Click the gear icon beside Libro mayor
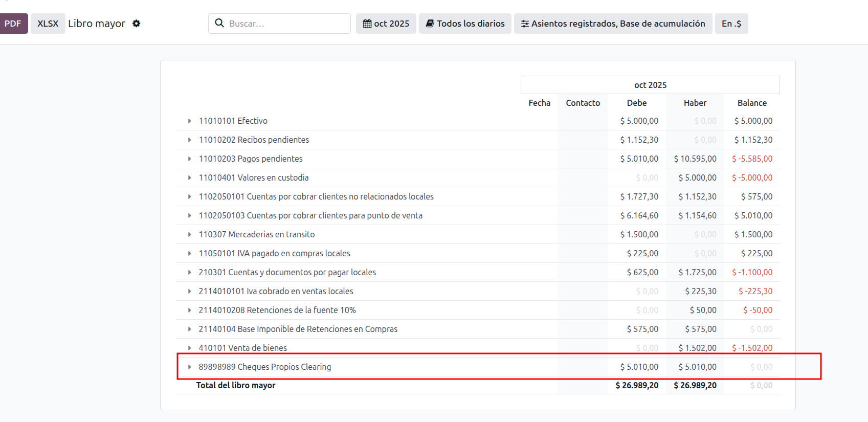The image size is (868, 422). 136,24
